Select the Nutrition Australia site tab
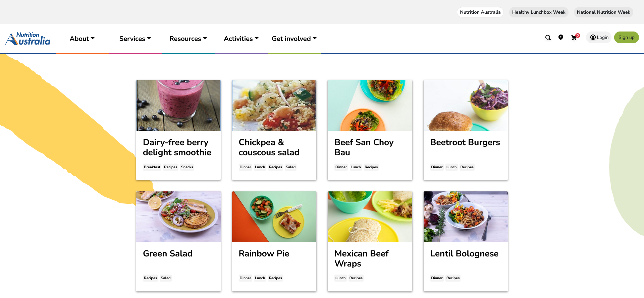644x298 pixels. 480,12
